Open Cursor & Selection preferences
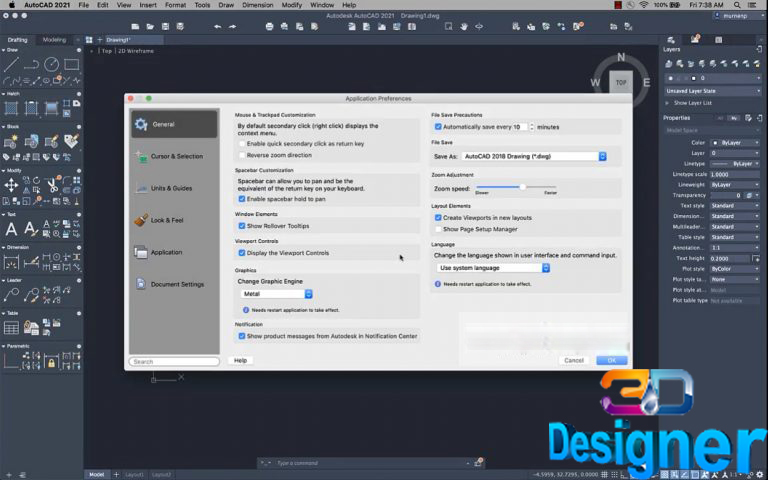 pyautogui.click(x=174, y=156)
